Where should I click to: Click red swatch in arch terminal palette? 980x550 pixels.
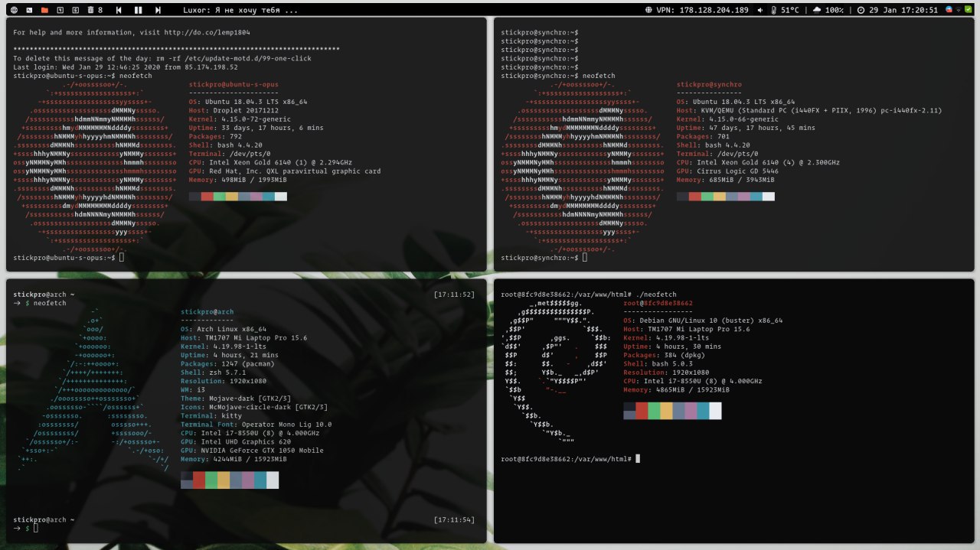tap(199, 480)
